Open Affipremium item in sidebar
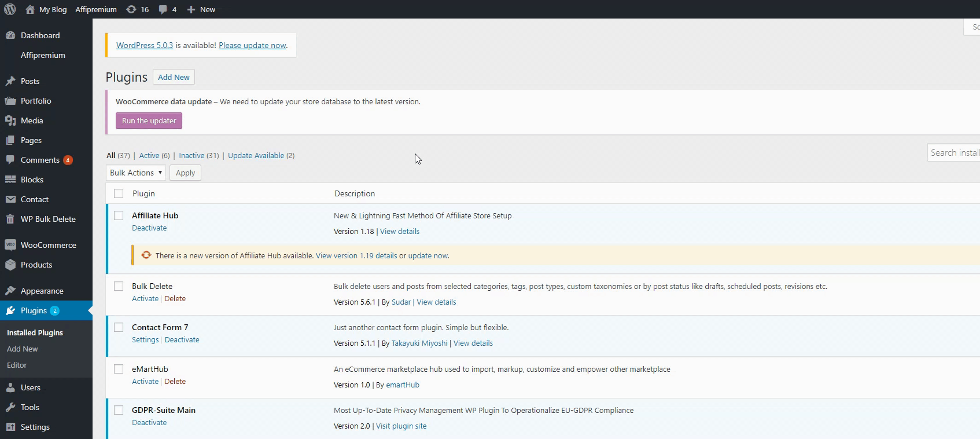The width and height of the screenshot is (980, 439). [x=43, y=55]
